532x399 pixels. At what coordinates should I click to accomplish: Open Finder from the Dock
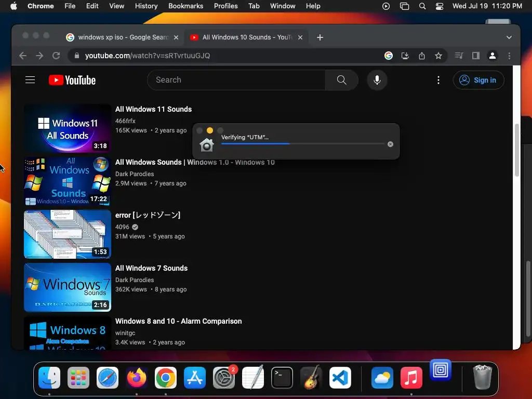tap(49, 378)
